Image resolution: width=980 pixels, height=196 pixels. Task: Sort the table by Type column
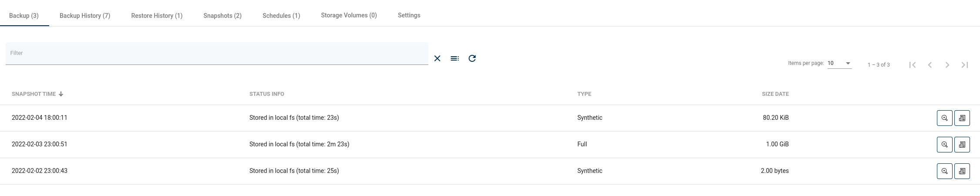click(x=584, y=94)
